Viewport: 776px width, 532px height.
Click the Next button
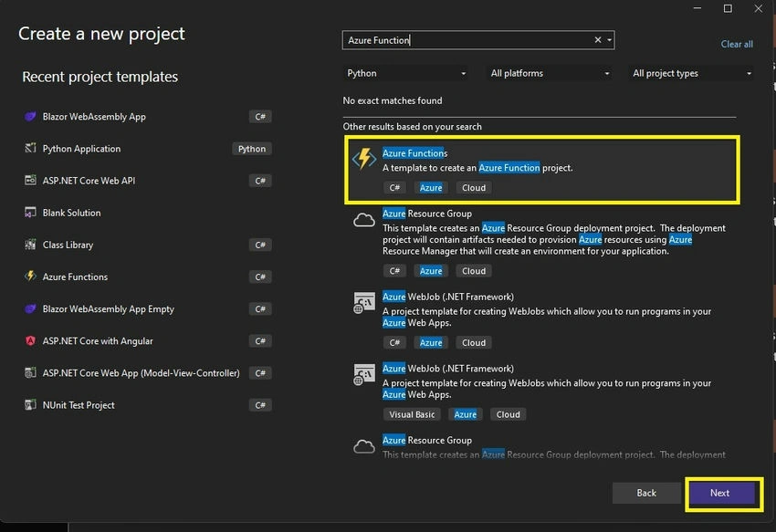(x=719, y=493)
